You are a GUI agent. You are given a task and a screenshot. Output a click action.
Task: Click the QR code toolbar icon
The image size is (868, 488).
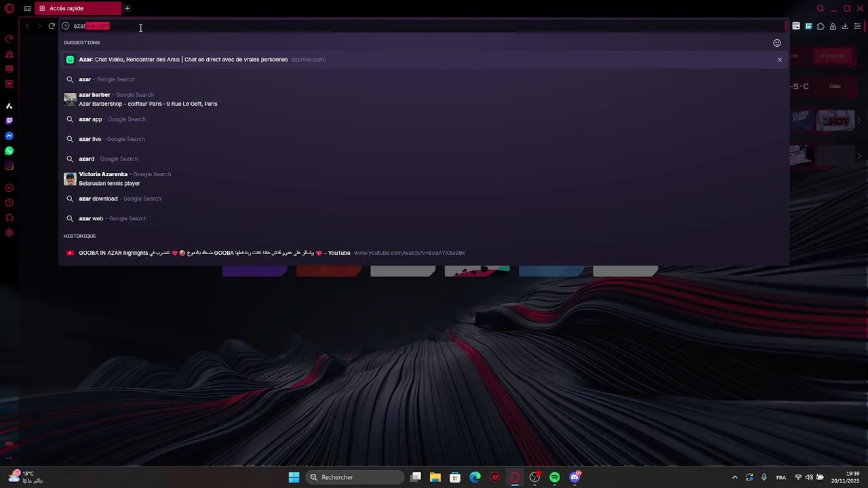796,26
